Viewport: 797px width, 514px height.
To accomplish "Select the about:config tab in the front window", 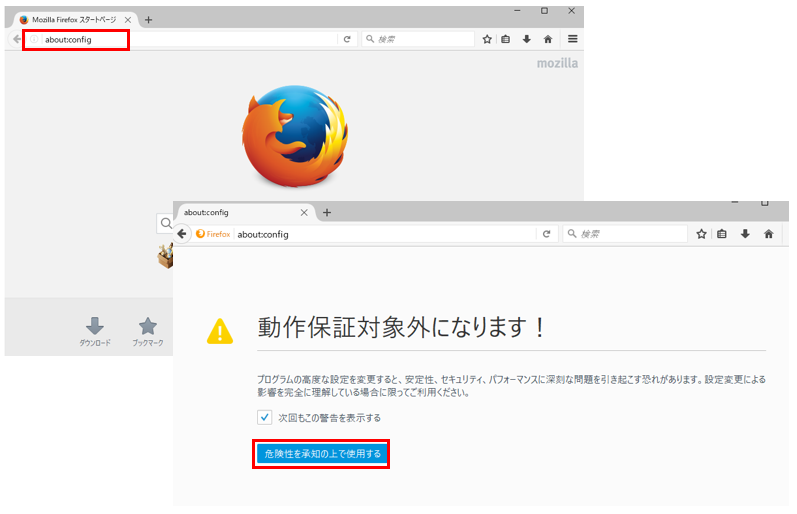I will [x=246, y=213].
